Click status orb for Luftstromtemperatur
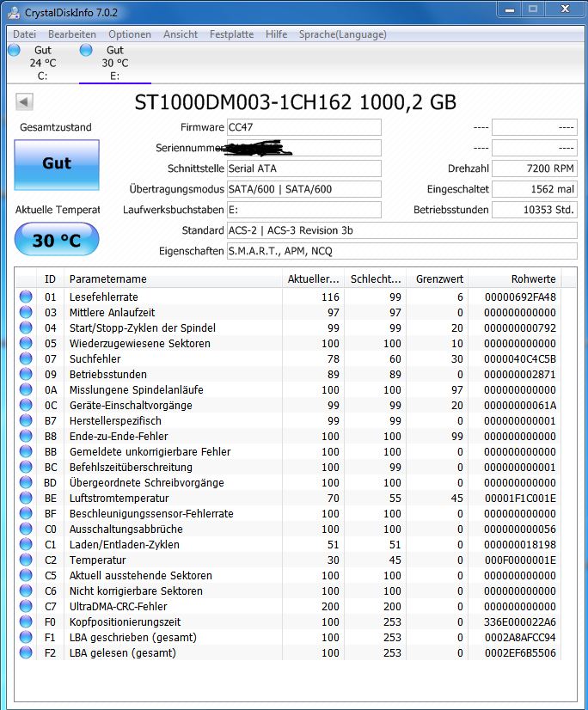The width and height of the screenshot is (588, 710). 26,498
